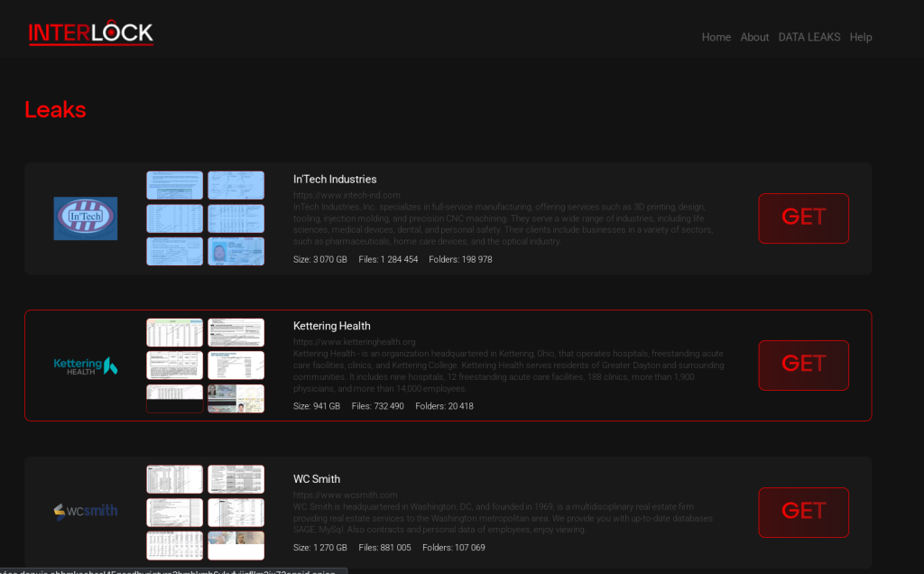This screenshot has width=924, height=574.
Task: Open the middle-right thumbnail in the In'Tech row
Action: tap(236, 218)
